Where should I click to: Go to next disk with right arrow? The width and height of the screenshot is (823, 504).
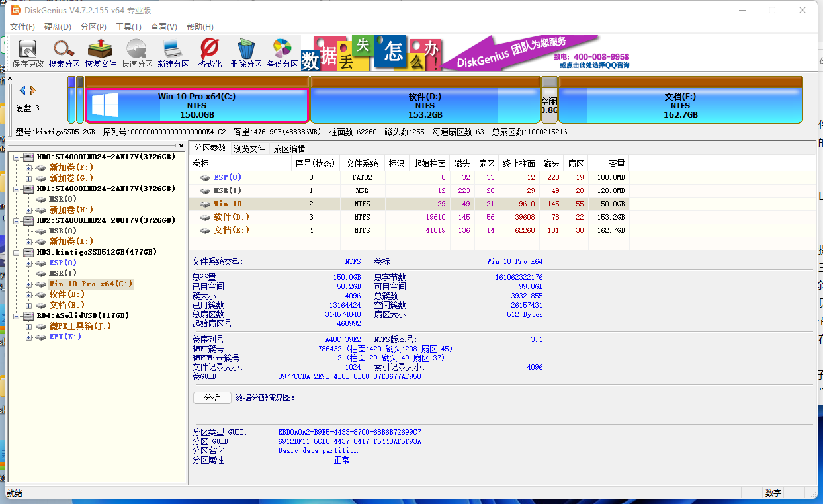point(32,90)
